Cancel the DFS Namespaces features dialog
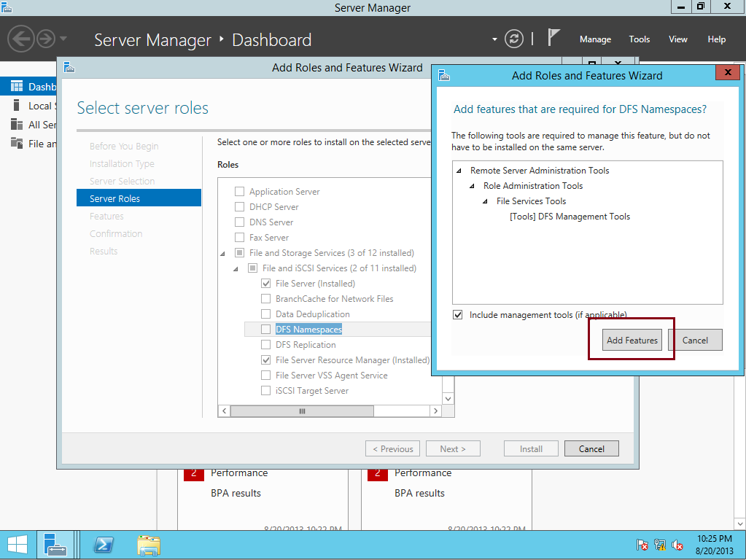The height and width of the screenshot is (560, 746). (x=695, y=340)
